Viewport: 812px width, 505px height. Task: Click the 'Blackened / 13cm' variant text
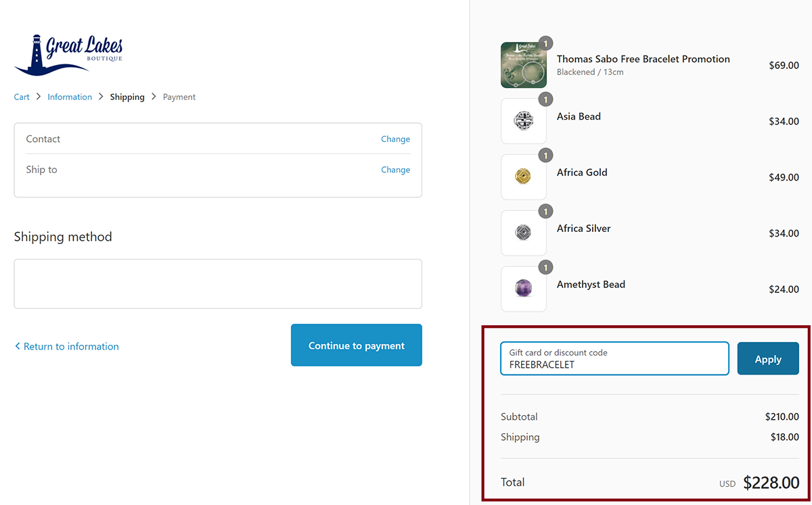coord(590,72)
